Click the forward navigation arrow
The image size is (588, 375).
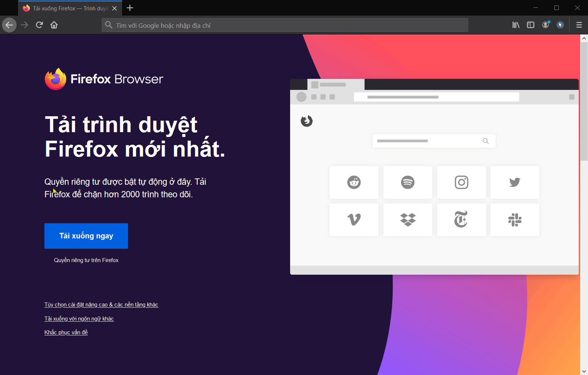click(24, 25)
